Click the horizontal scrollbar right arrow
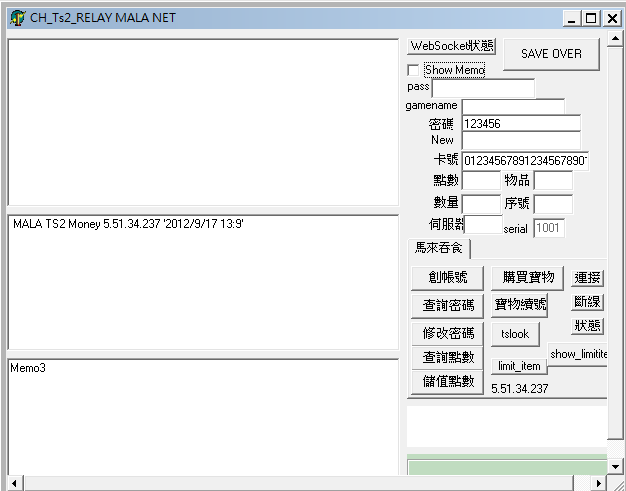 click(x=599, y=483)
